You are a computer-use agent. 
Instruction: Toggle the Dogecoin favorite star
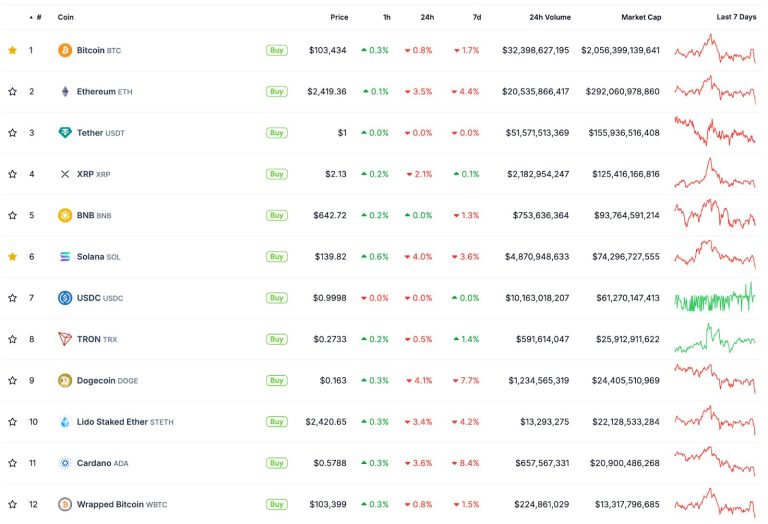coord(13,380)
